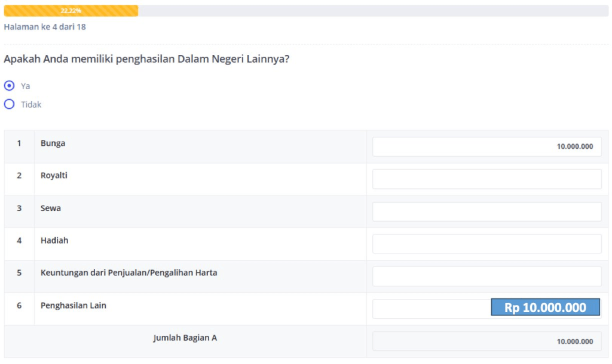
Task: Click the row number 3 cell for Sewa
Action: click(19, 208)
